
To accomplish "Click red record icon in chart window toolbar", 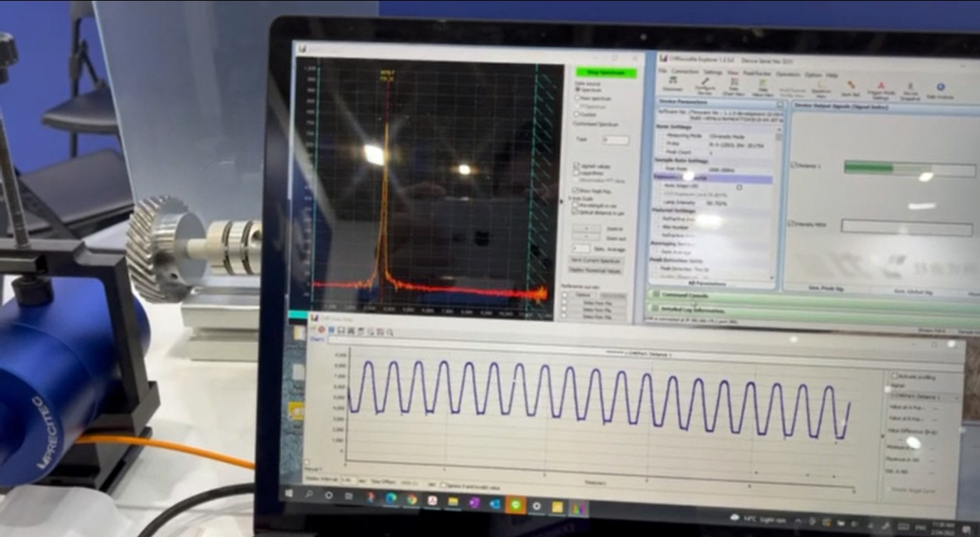I will click(321, 330).
